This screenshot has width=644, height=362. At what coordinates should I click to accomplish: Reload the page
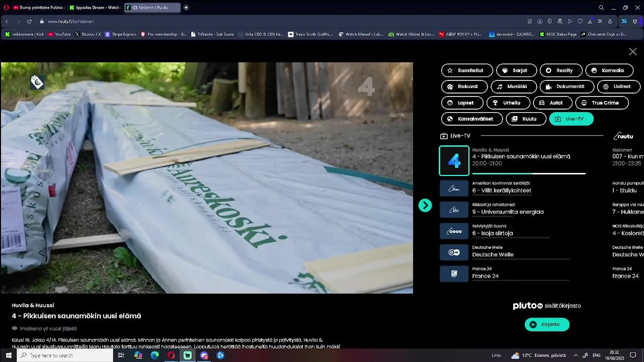pyautogui.click(x=29, y=22)
